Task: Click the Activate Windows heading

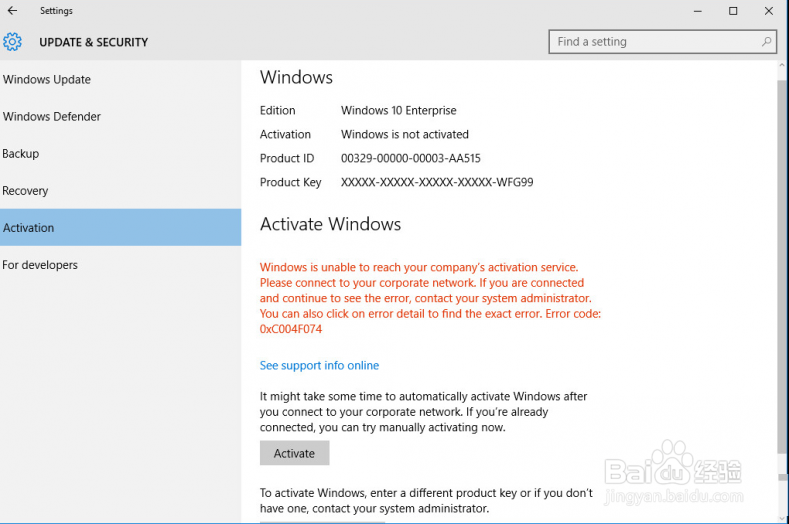Action: click(x=331, y=224)
